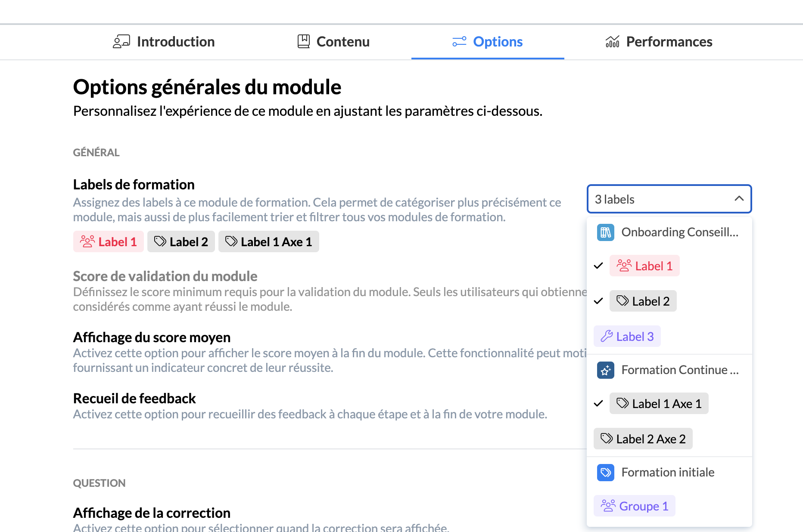Click the Label 1 Axe 1 chip under Labels de formation

pos(268,242)
